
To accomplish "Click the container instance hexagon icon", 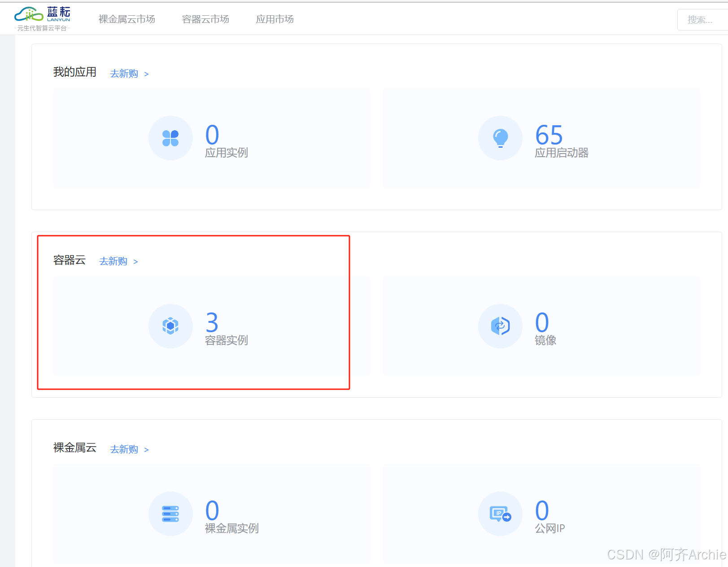I will [170, 326].
